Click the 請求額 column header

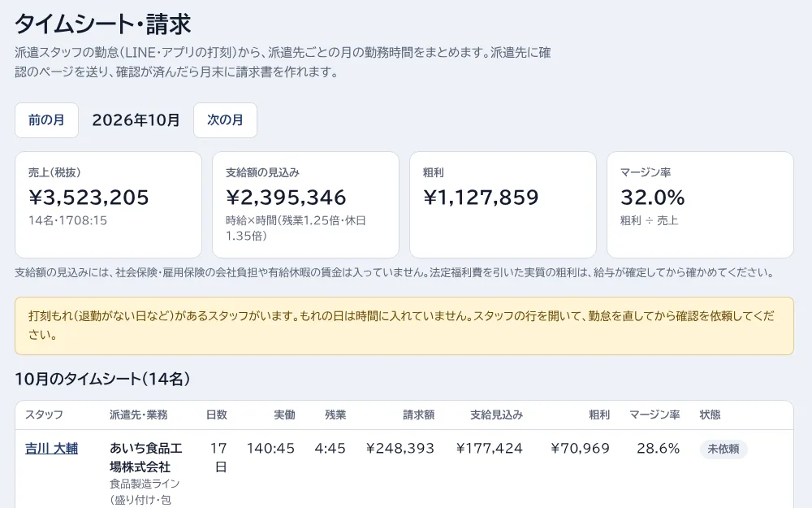[418, 415]
